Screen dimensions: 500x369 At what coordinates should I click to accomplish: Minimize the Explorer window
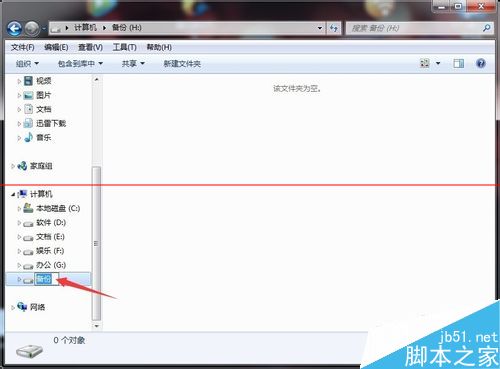[x=442, y=6]
